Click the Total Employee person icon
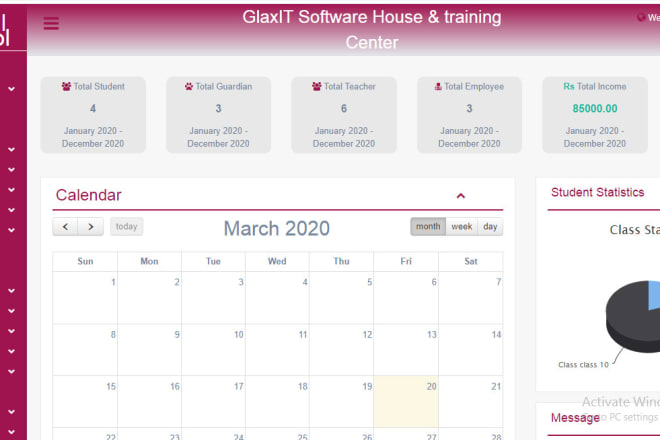Screen dimensions: 660x440 (x=438, y=86)
